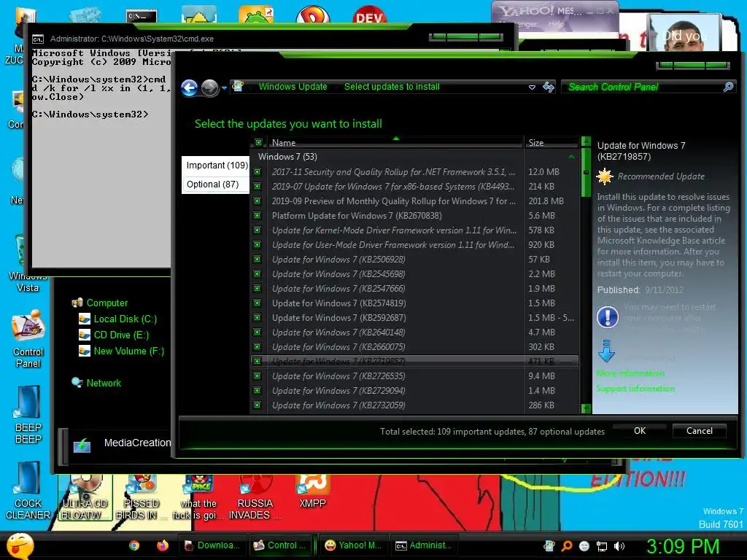
Task: Click the Start button smiley face
Action: pos(19,545)
